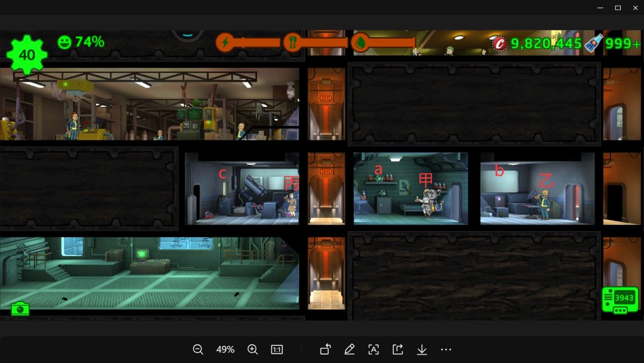Open the green camera screenshot icon
Image resolution: width=644 pixels, height=363 pixels.
[x=20, y=309]
